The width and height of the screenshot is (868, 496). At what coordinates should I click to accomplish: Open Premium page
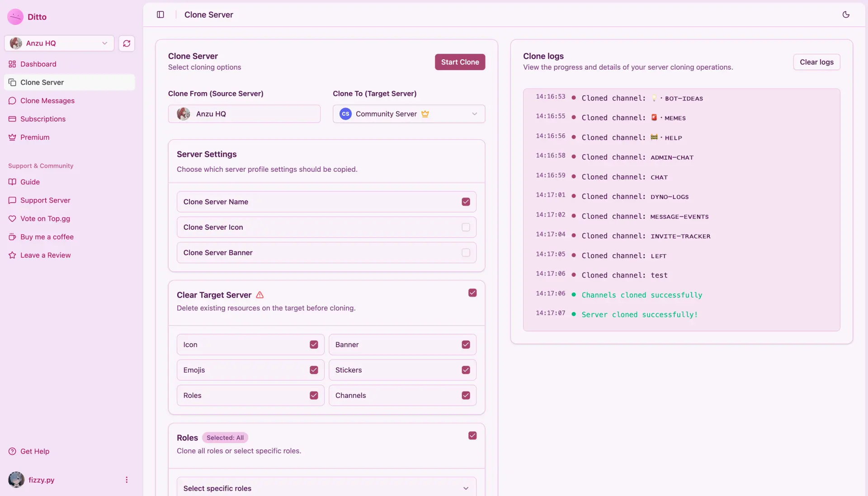click(x=70, y=137)
